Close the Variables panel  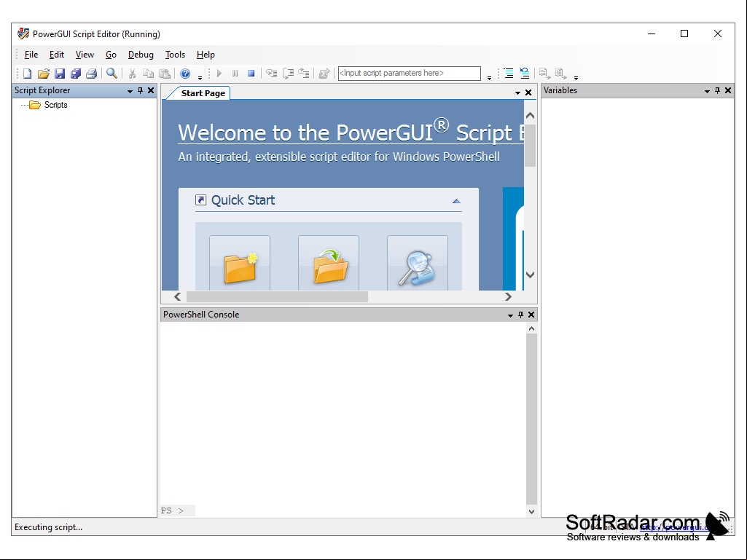[x=728, y=90]
